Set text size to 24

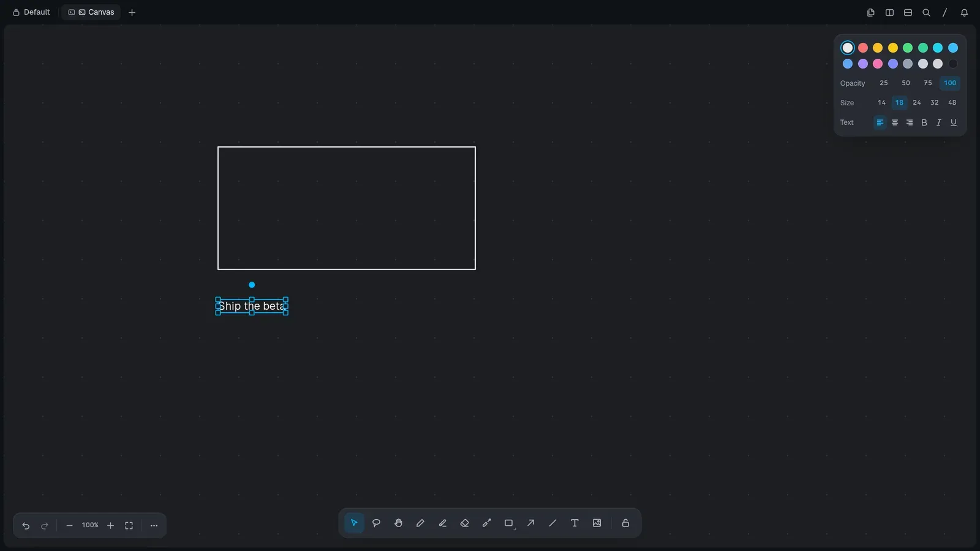click(917, 103)
